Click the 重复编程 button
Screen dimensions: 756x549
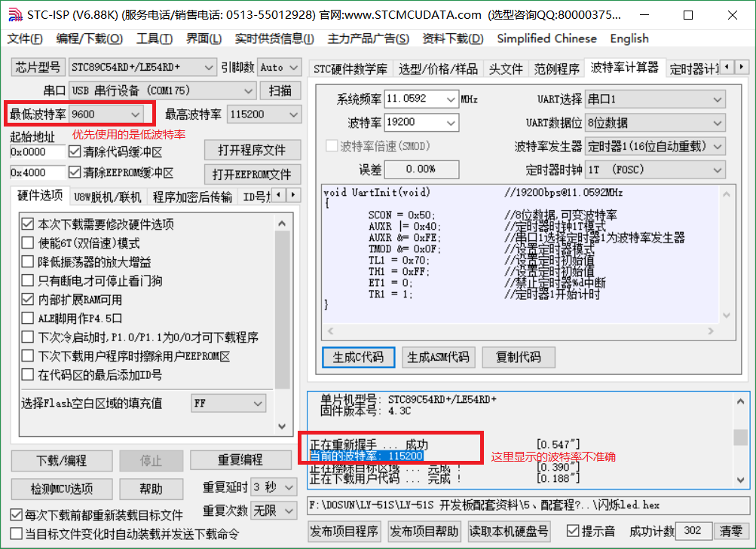[240, 460]
